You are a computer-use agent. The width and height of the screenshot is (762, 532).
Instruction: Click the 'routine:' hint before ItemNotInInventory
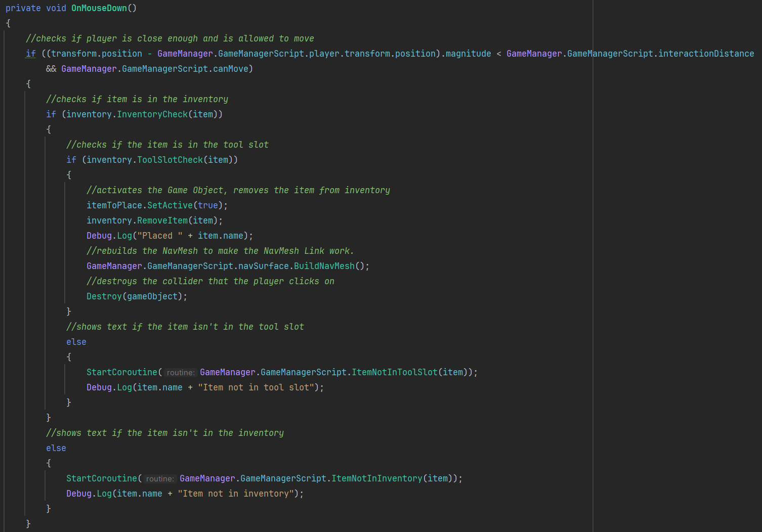pyautogui.click(x=160, y=479)
